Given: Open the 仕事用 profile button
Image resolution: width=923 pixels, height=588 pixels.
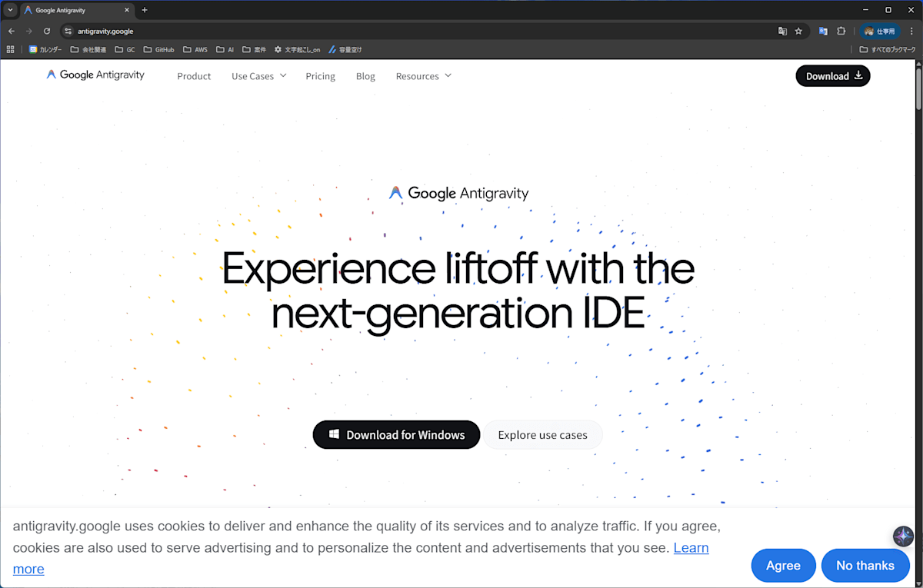Looking at the screenshot, I should click(x=880, y=31).
